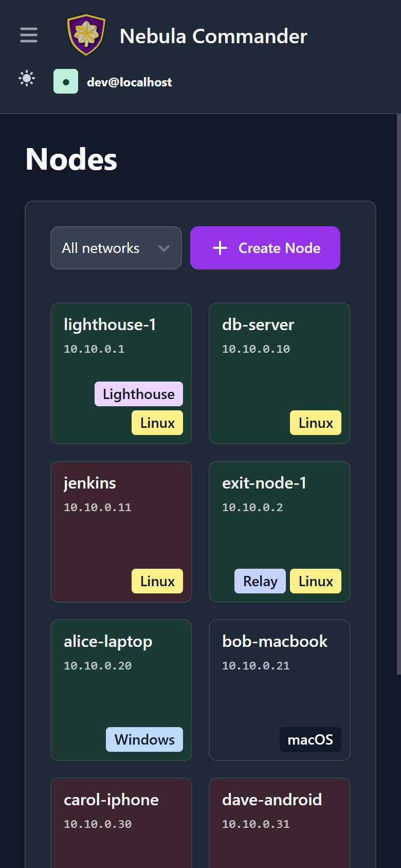Open the hamburger navigation menu
This screenshot has height=868, width=401.
pos(29,35)
